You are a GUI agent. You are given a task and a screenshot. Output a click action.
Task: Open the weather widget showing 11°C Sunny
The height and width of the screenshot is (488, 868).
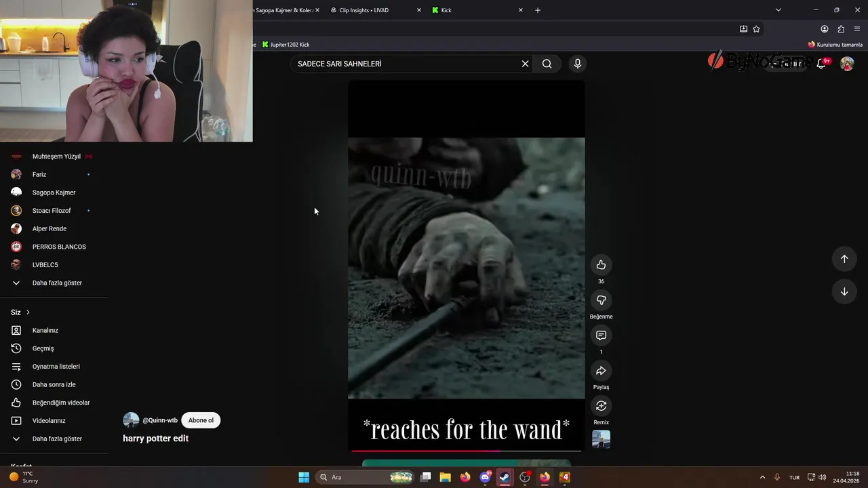(x=24, y=477)
